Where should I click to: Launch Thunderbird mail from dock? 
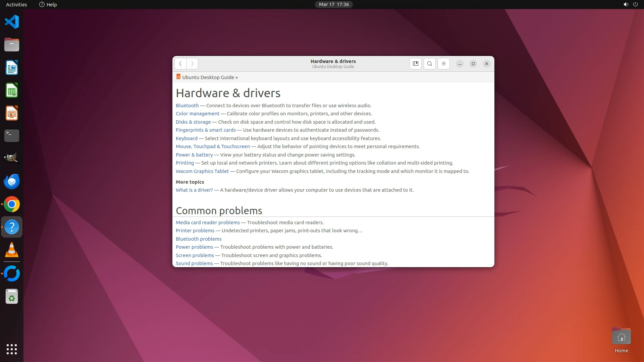12,182
